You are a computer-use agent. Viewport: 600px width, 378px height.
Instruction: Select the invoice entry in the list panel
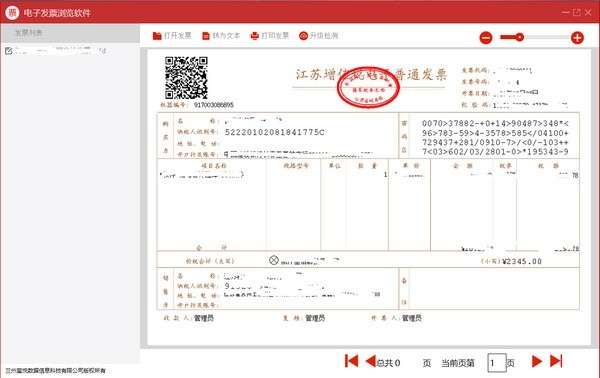(56, 51)
